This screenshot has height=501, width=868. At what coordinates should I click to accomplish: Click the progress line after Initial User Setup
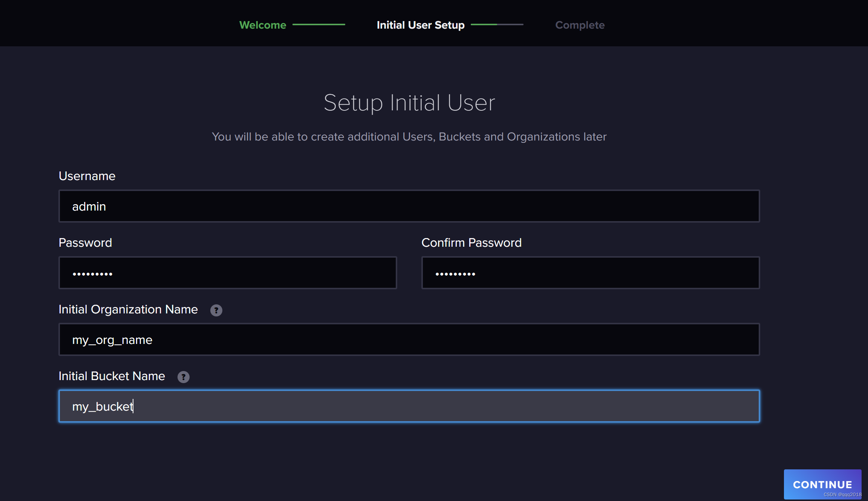click(x=497, y=24)
